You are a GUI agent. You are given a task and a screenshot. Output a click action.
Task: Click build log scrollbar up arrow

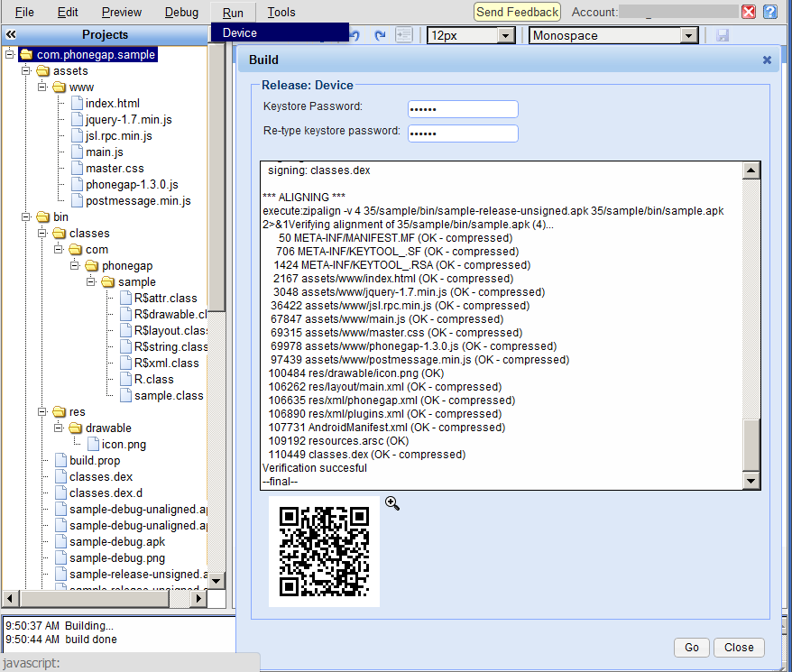point(751,170)
